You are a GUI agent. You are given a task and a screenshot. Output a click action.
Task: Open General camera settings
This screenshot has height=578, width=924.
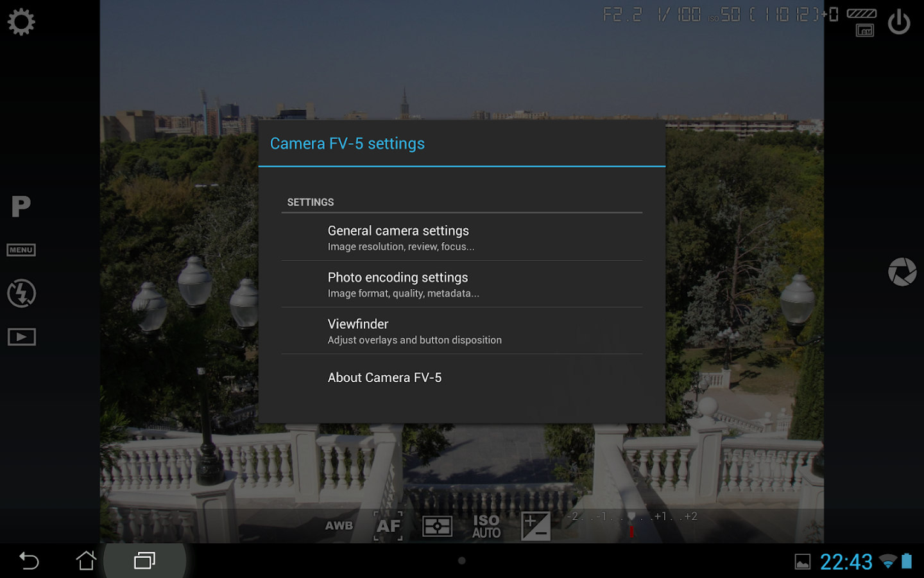462,237
